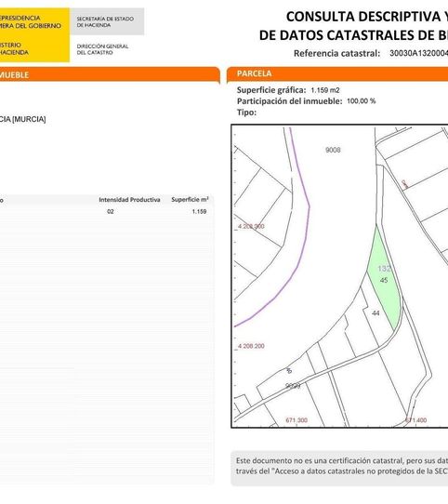Screen dimensions: 448x504
Task: Click coordinate label 4.208.200 on map
Action: coord(251,346)
